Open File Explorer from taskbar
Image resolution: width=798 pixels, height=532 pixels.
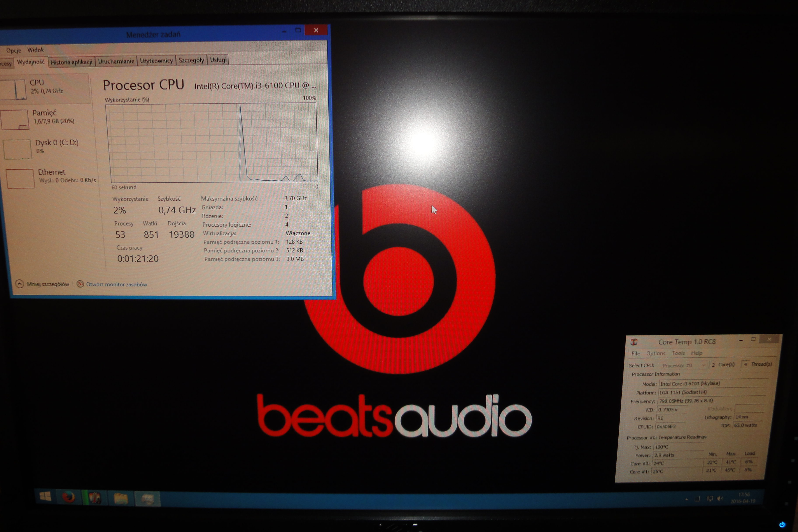(121, 499)
